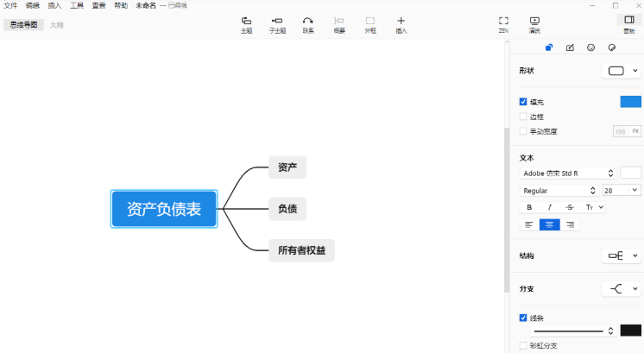Open the theme palette tab
The width and height of the screenshot is (644, 353).
611,47
